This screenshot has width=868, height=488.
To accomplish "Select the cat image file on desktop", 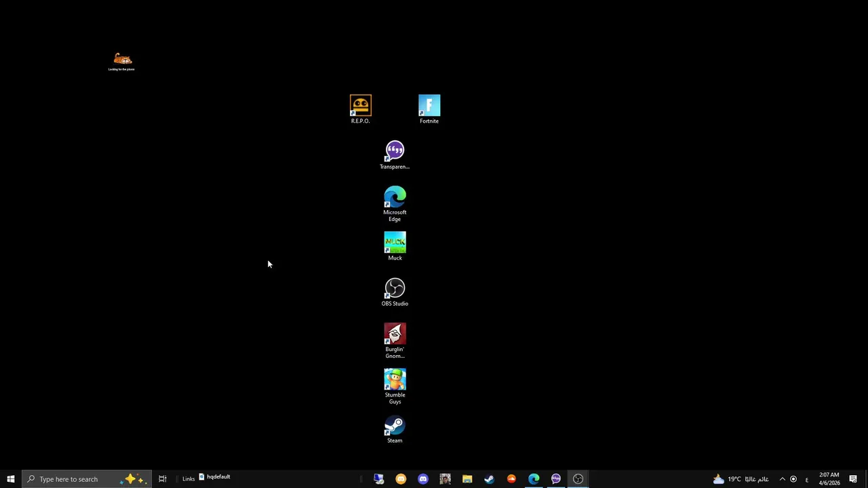I will coord(122,62).
